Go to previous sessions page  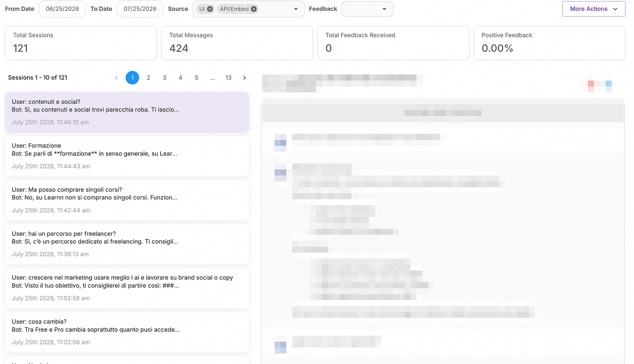(x=116, y=78)
